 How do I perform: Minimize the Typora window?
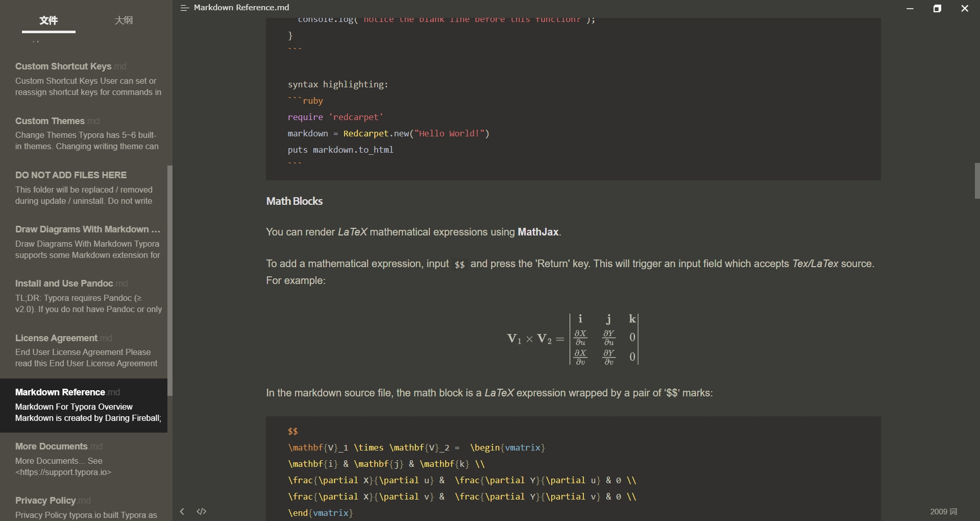910,8
